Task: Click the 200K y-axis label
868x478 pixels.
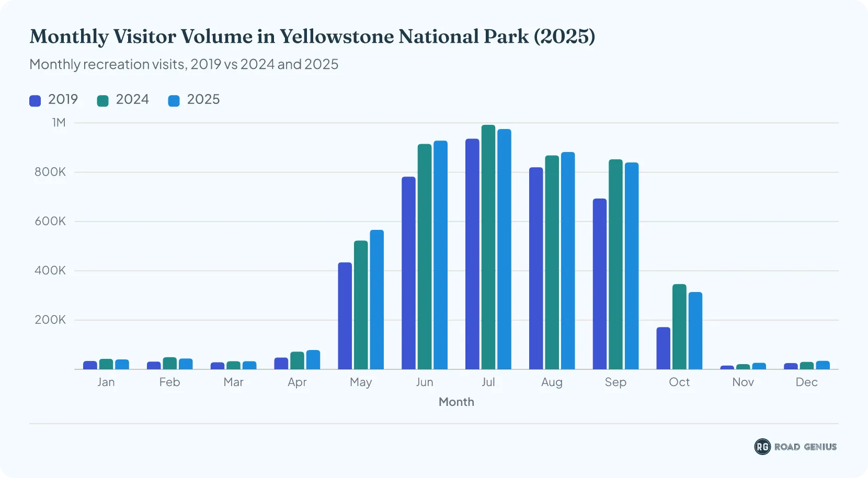Action: click(50, 320)
